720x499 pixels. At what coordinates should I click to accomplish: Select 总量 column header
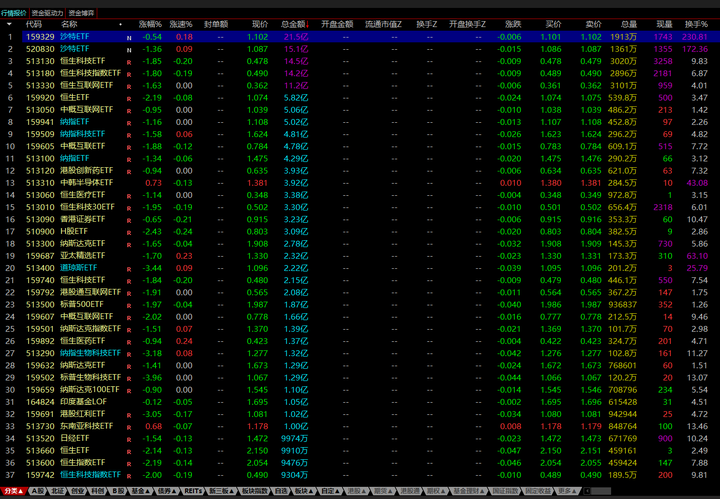point(629,24)
